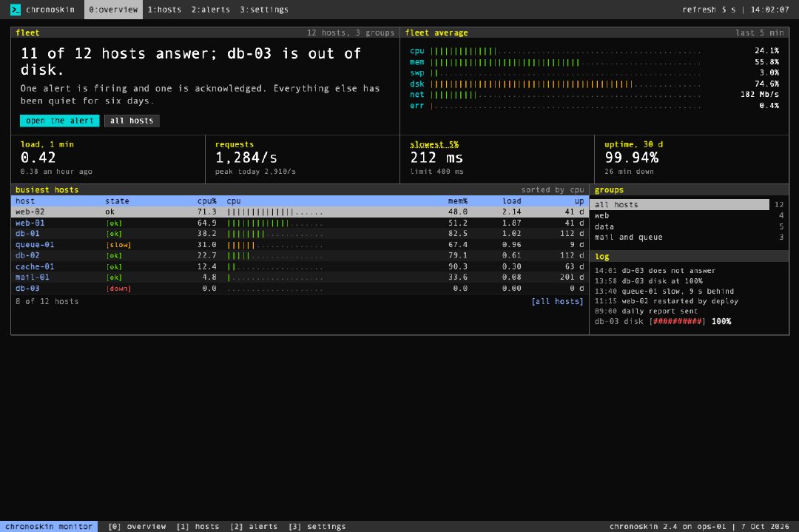The image size is (799, 532).
Task: Open host link mail-01
Action: coord(33,277)
